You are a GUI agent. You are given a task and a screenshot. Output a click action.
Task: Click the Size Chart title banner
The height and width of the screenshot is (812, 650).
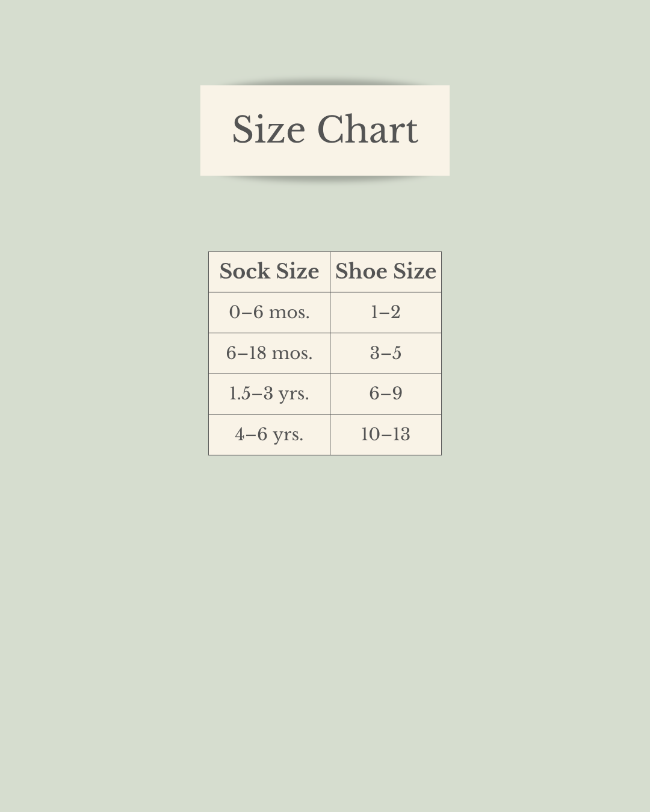pyautogui.click(x=325, y=131)
